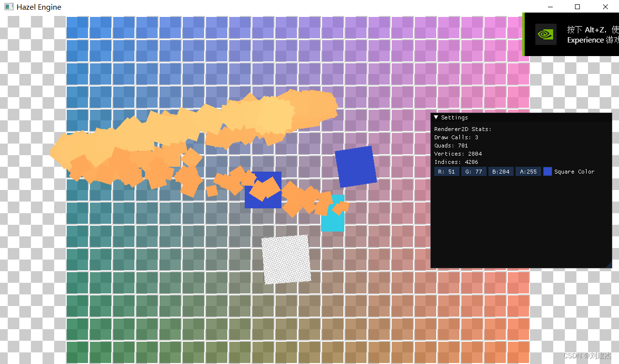
Task: Click the Vertices: 2804 line
Action: pyautogui.click(x=458, y=154)
